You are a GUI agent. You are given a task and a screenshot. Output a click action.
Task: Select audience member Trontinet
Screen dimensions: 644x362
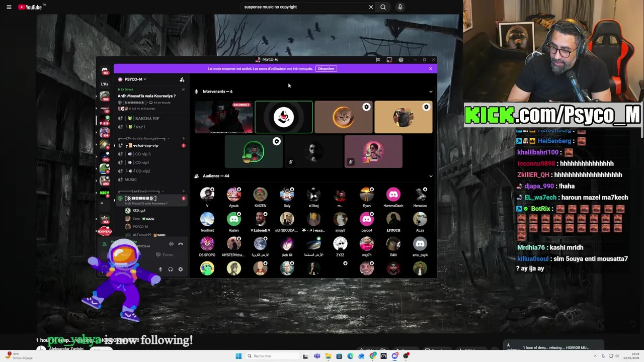(207, 222)
